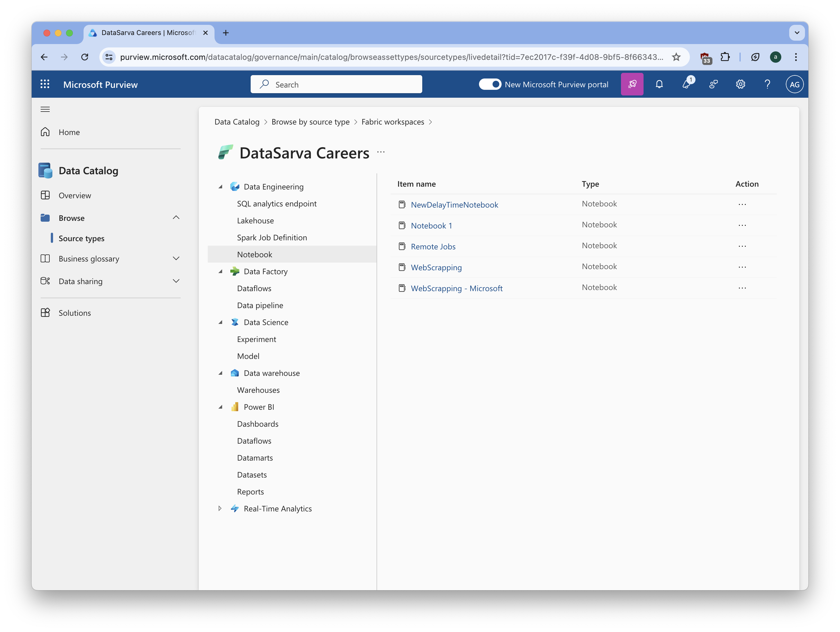
Task: Select Data pipeline
Action: click(x=260, y=306)
